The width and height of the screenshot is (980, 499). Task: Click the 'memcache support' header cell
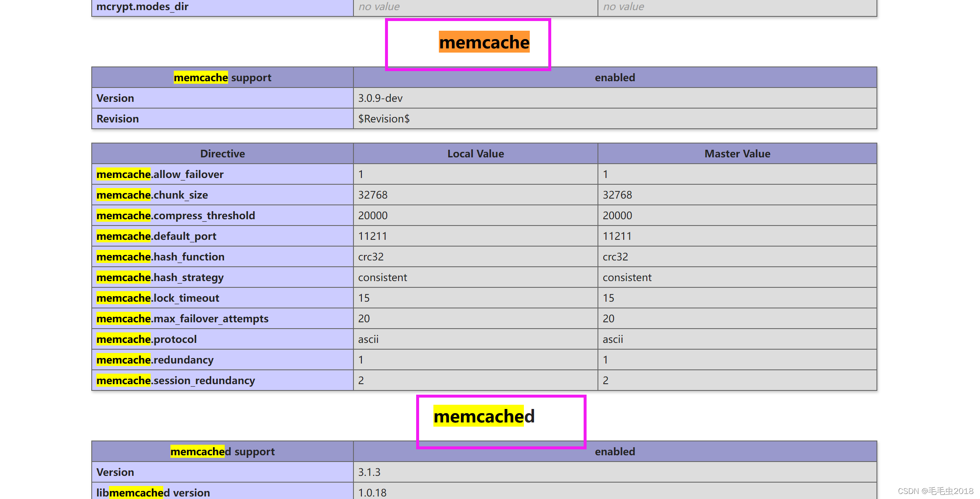click(223, 77)
